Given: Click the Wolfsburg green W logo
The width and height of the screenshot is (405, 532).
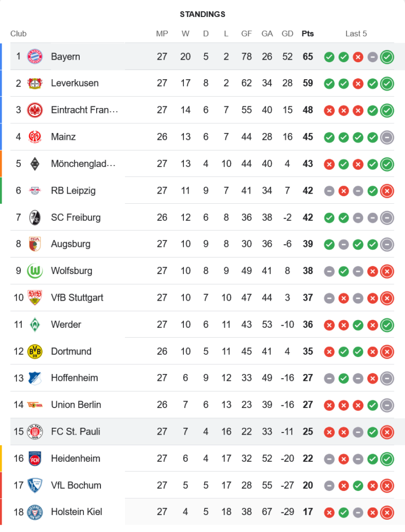Looking at the screenshot, I should [x=35, y=271].
